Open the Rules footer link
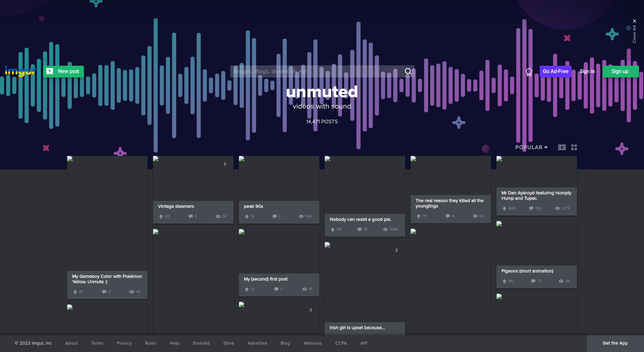Image resolution: width=644 pixels, height=352 pixels. pyautogui.click(x=151, y=343)
